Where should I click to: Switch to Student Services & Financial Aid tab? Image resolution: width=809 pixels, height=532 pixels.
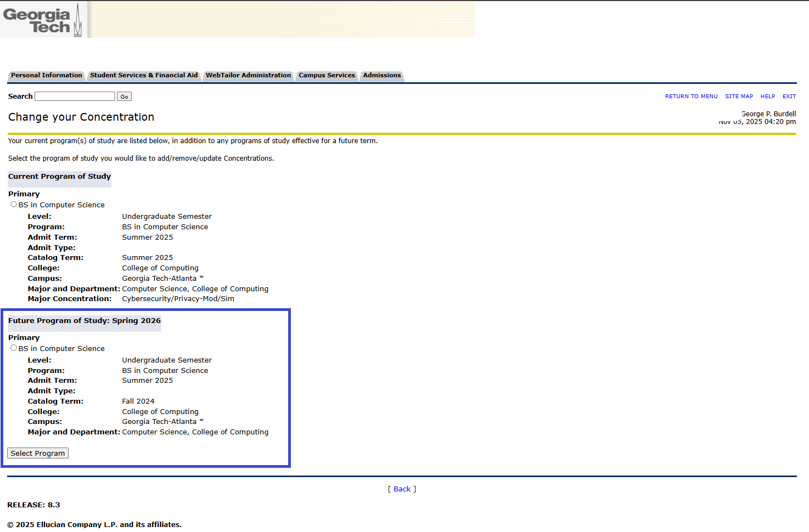(x=144, y=76)
